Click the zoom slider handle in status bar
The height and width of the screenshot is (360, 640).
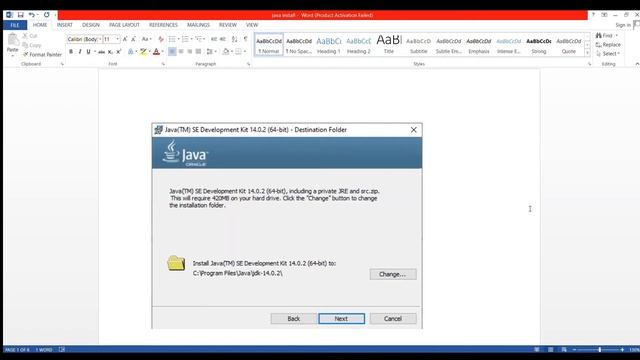pyautogui.click(x=600, y=350)
